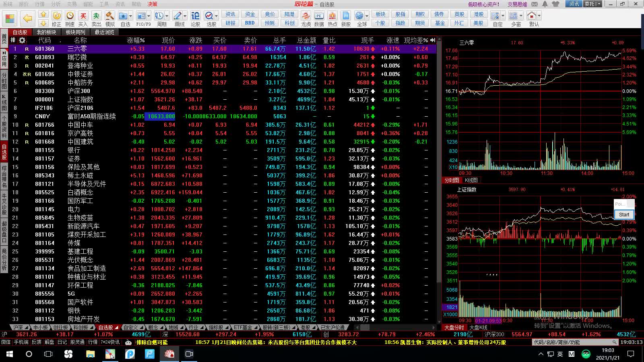Open the 系统 menu
Screen dimensions: 644x362
click(8, 4)
